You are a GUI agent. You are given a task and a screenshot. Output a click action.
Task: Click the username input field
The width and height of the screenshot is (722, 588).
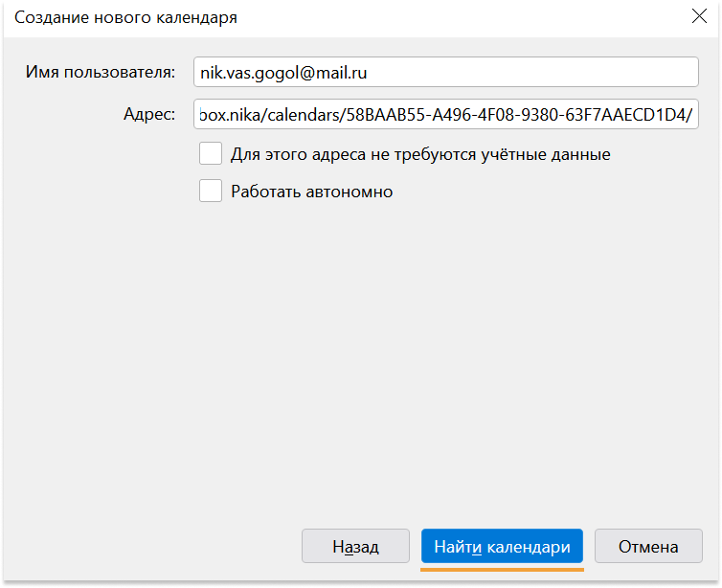click(445, 72)
